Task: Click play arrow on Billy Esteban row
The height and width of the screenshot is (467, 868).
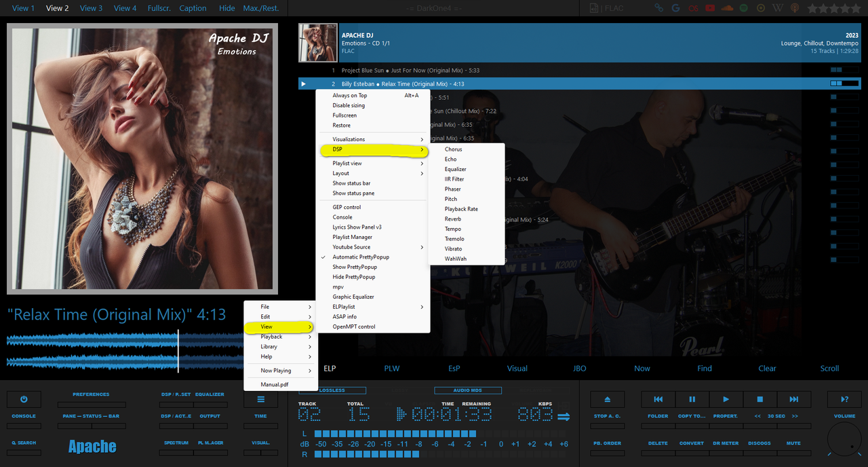Action: click(303, 84)
